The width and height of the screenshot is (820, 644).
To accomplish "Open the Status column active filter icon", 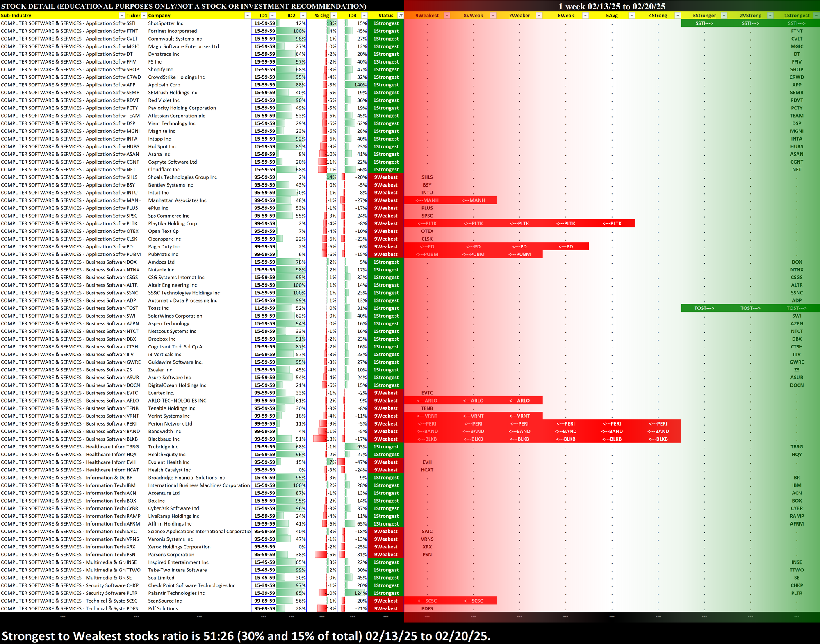I will (401, 16).
